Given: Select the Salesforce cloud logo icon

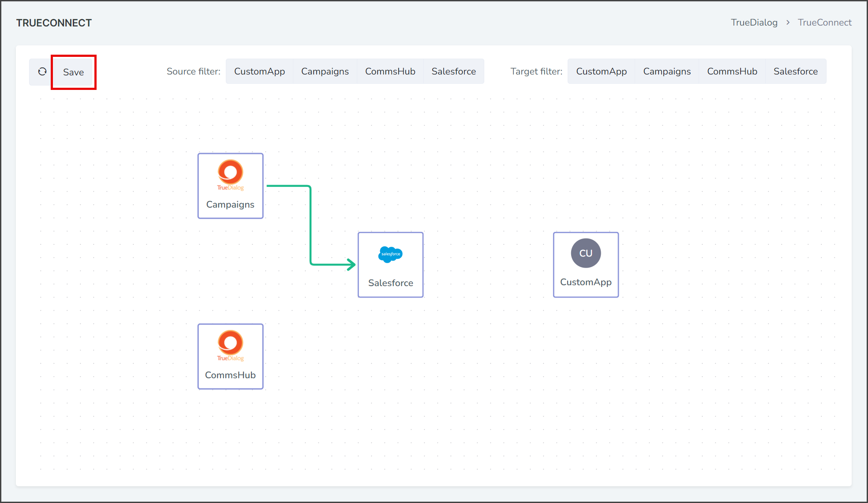Looking at the screenshot, I should coord(390,254).
